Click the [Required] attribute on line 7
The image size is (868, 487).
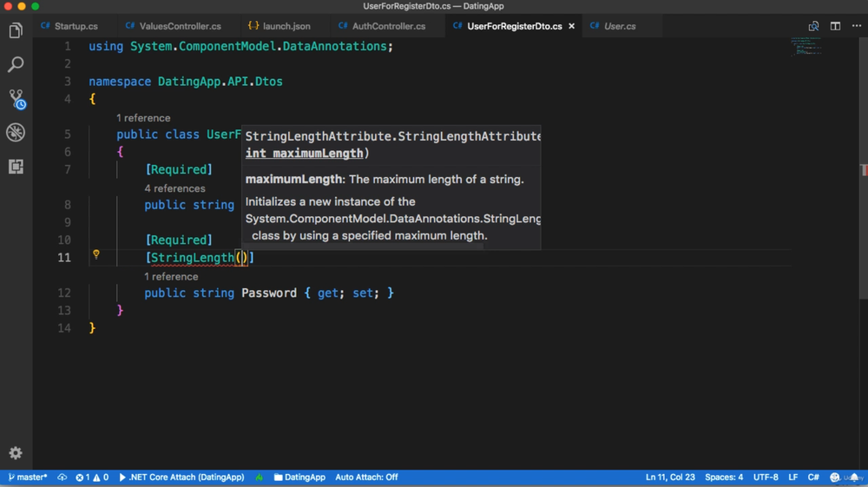pos(179,169)
